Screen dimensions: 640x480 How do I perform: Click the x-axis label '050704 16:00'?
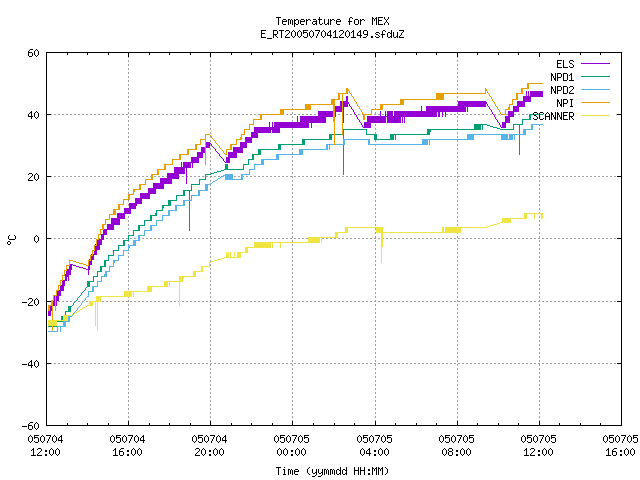[x=127, y=445]
